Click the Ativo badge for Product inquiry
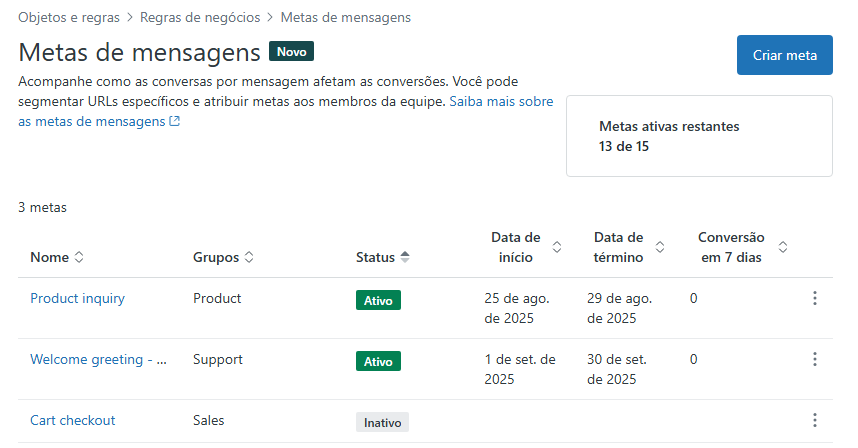The height and width of the screenshot is (448, 858). click(378, 300)
